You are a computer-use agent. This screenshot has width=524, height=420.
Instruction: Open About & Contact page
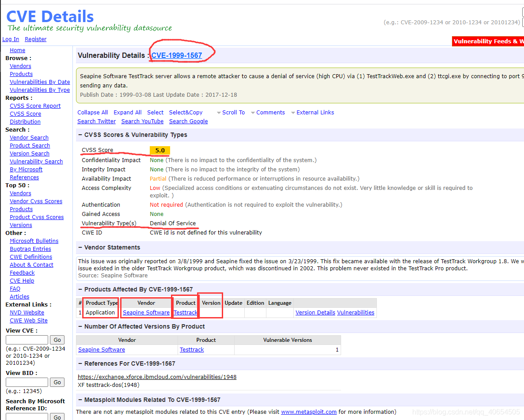coord(31,265)
